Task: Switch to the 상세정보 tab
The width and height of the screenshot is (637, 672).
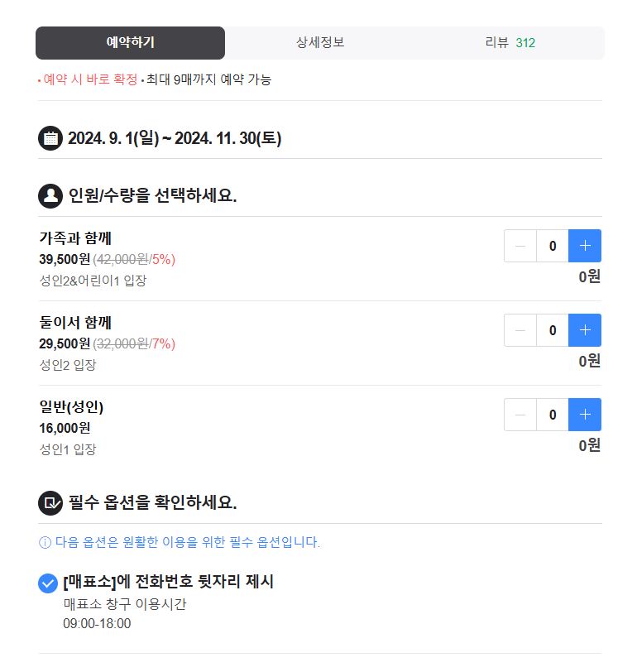Action: tap(318, 43)
